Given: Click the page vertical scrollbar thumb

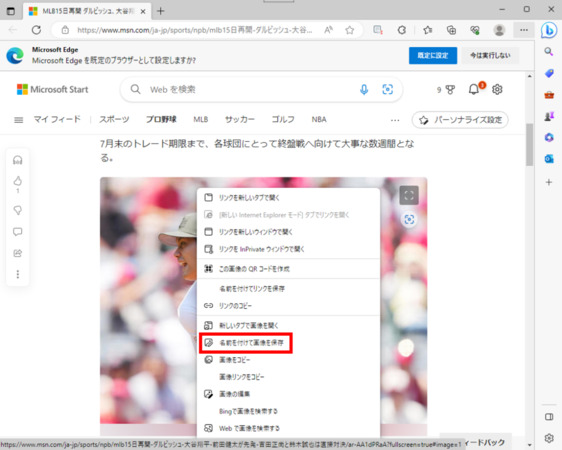Looking at the screenshot, I should 529,145.
